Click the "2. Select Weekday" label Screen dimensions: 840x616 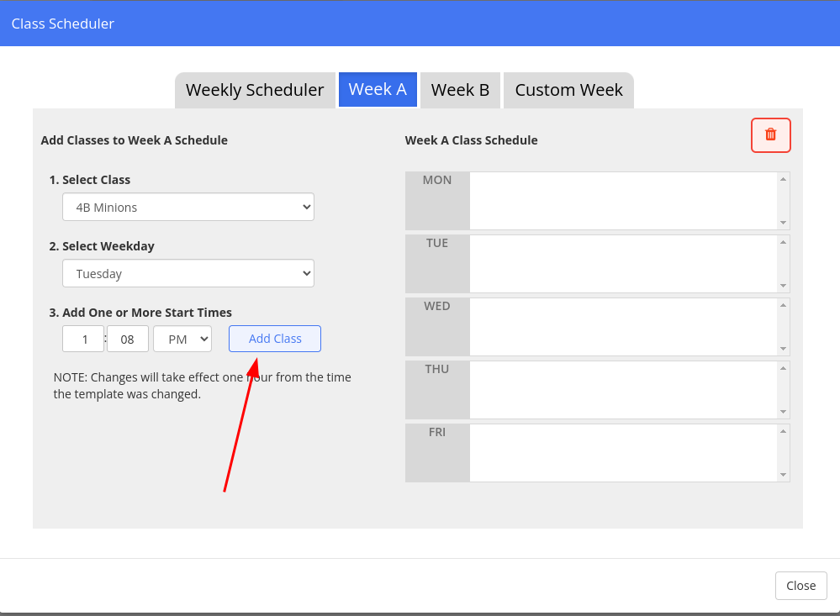tap(102, 246)
